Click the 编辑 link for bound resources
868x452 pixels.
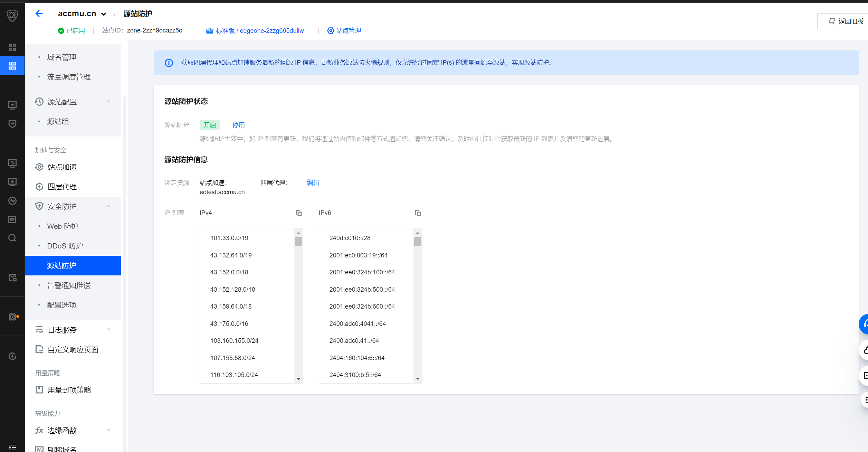pos(313,183)
